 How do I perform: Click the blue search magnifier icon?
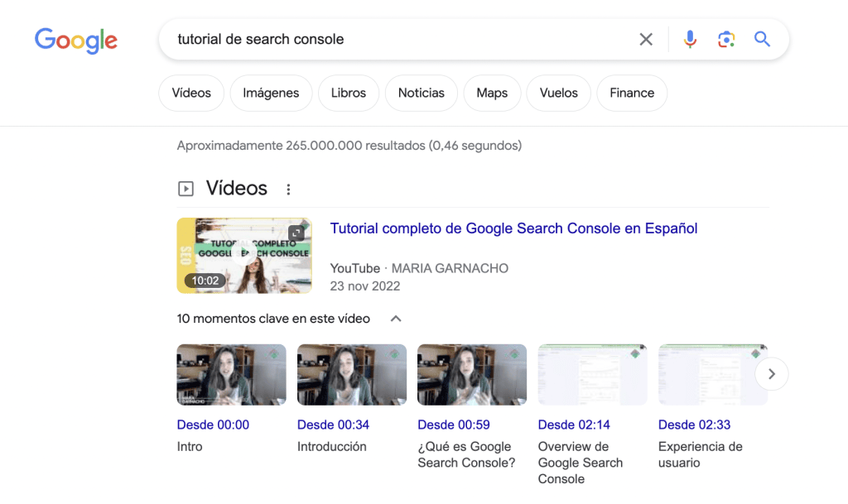point(763,39)
